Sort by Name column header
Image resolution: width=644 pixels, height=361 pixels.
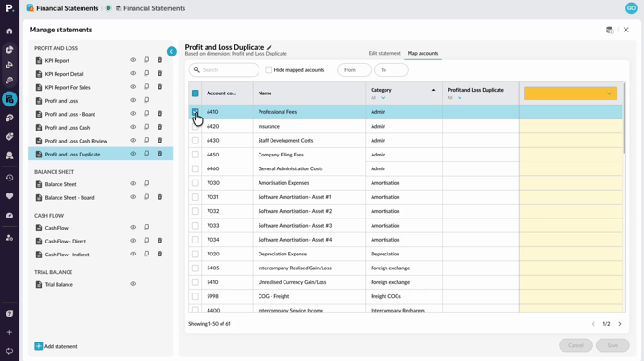point(265,93)
